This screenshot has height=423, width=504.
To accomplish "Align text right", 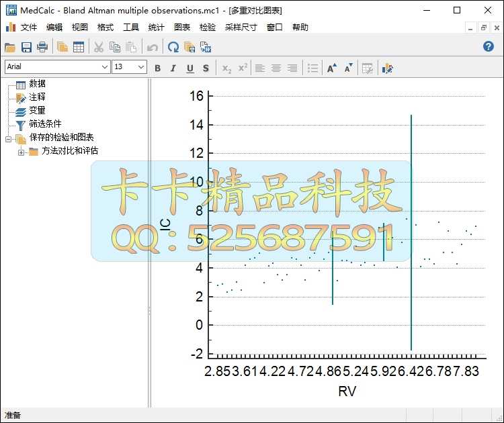I will (292, 68).
